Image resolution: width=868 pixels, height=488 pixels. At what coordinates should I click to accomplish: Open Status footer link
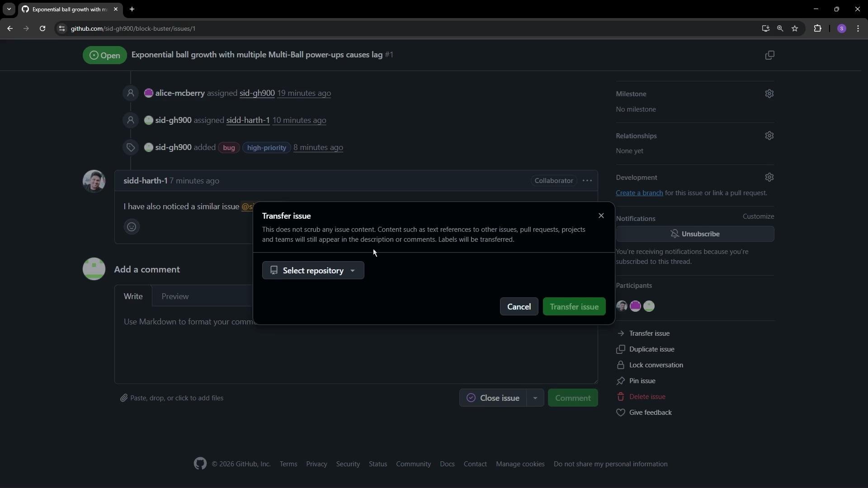click(x=378, y=464)
